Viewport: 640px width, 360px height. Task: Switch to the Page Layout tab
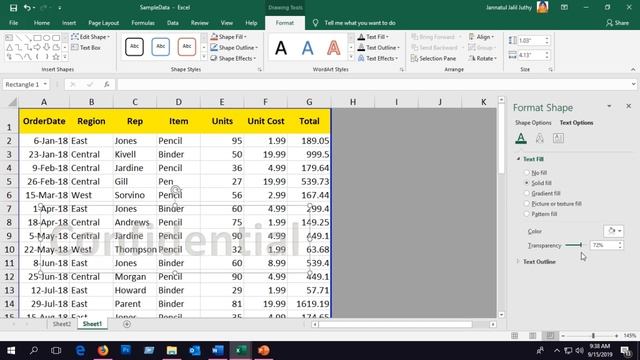point(104,23)
